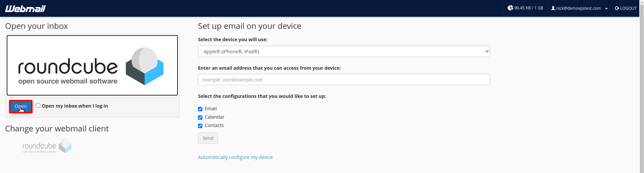Open Automatically configure my device link
Viewport: 644px width, 173px height.
(x=235, y=157)
